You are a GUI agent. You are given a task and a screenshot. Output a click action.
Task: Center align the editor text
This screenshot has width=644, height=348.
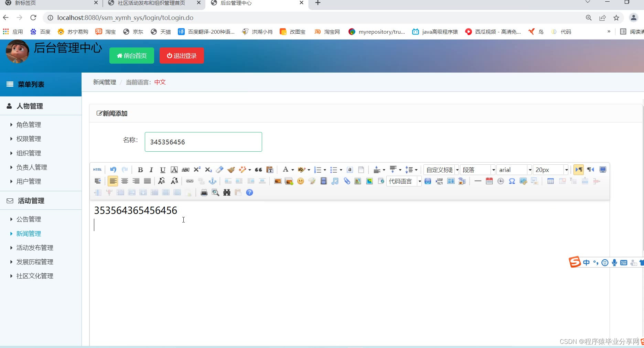tap(125, 181)
